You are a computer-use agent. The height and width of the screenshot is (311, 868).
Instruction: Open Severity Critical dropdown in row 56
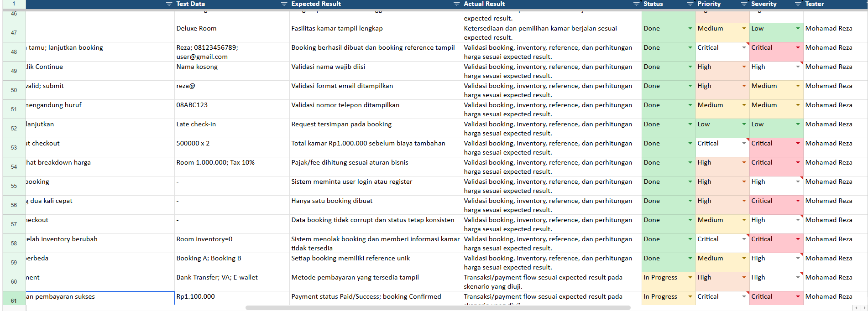tap(798, 201)
